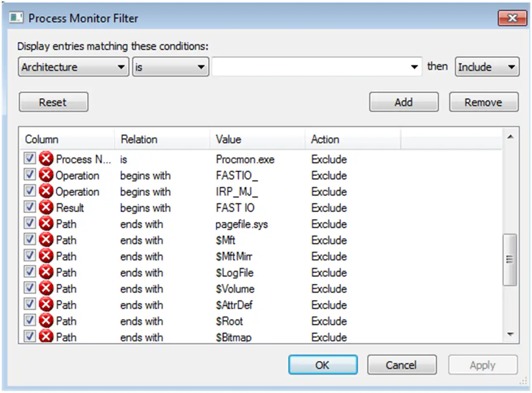
Task: Click red exclude icon on pagefile.sys row
Action: pyautogui.click(x=46, y=224)
